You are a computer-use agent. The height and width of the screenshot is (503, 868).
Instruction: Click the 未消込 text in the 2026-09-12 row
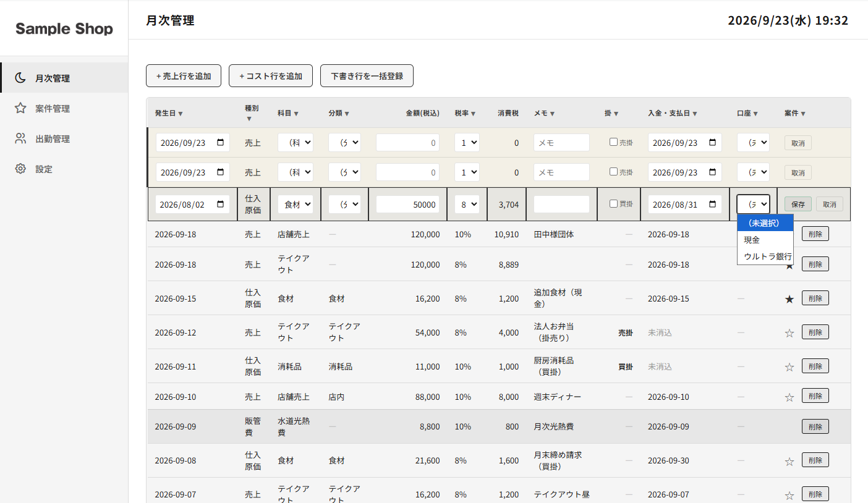tap(660, 332)
